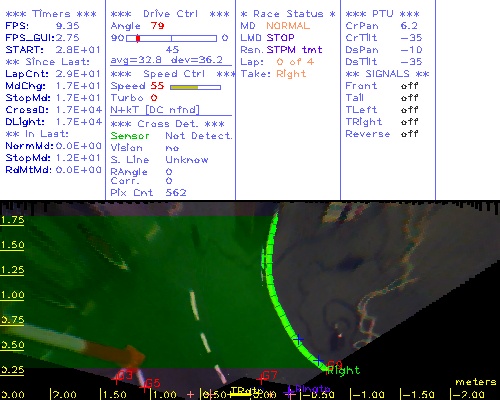500x400 pixels.
Task: Click the LMD STOP value
Action: point(280,38)
